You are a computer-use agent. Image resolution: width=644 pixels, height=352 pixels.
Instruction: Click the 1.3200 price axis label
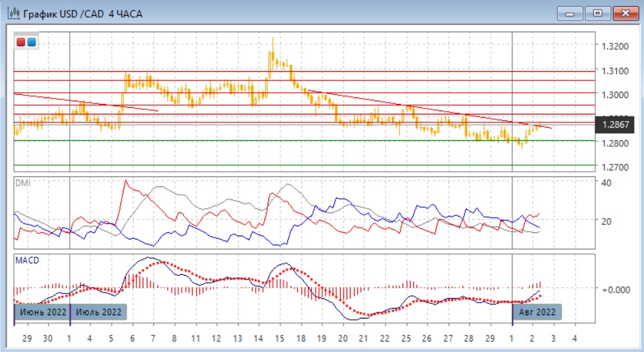click(x=616, y=46)
